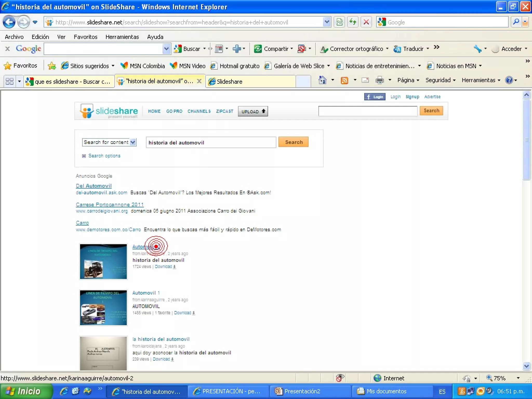Click the browser Back arrow button
532x399 pixels.
click(9, 22)
